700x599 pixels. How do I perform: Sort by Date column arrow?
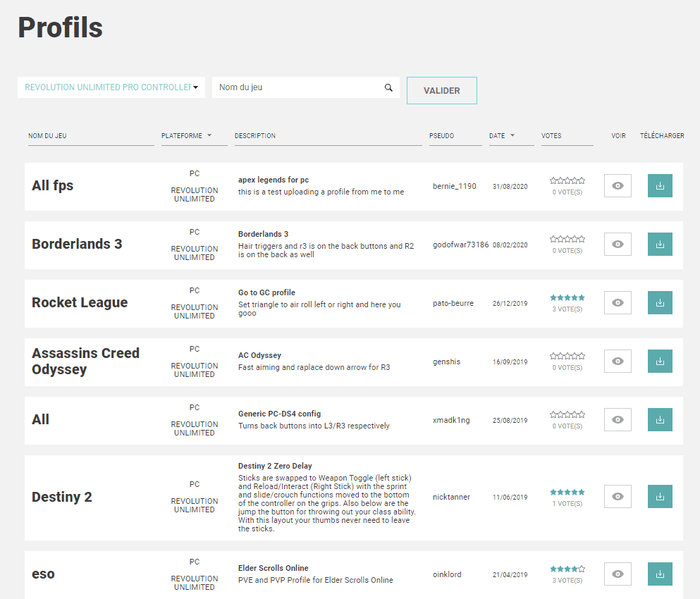click(x=512, y=135)
